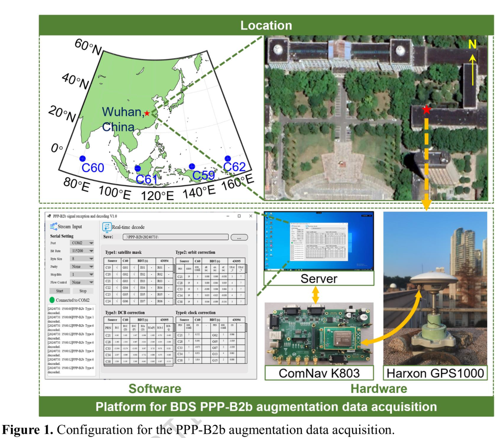
Task: Click the Type3 DCB correction horizontal scrollbar
Action: (x=139, y=364)
